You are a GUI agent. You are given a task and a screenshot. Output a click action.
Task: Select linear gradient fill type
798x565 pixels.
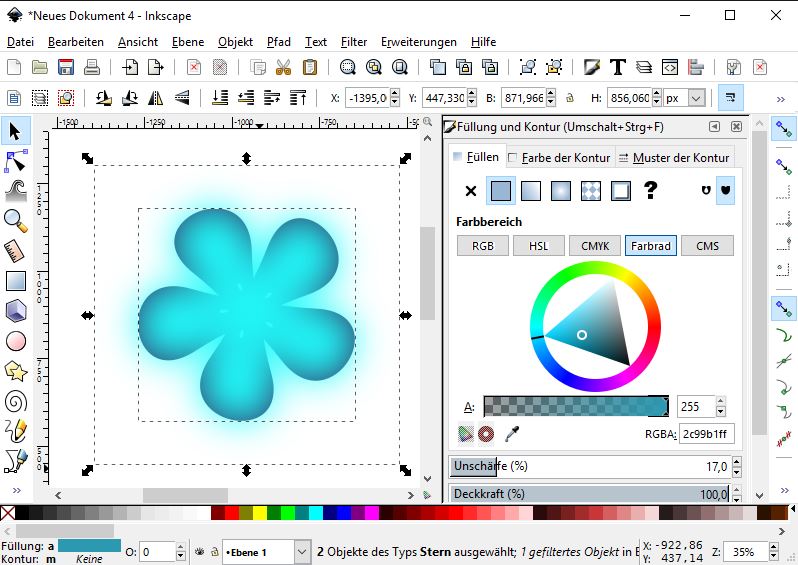(531, 191)
